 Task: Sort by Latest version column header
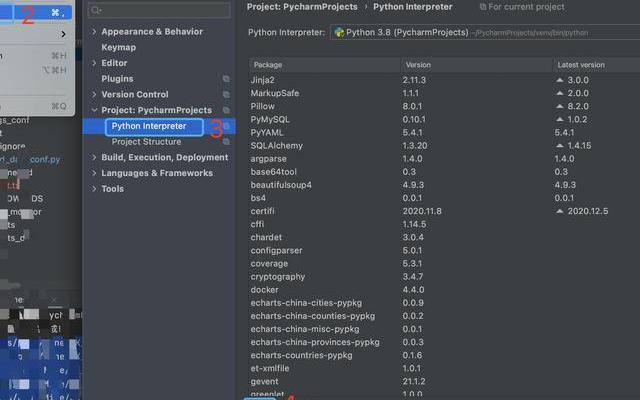(596, 65)
